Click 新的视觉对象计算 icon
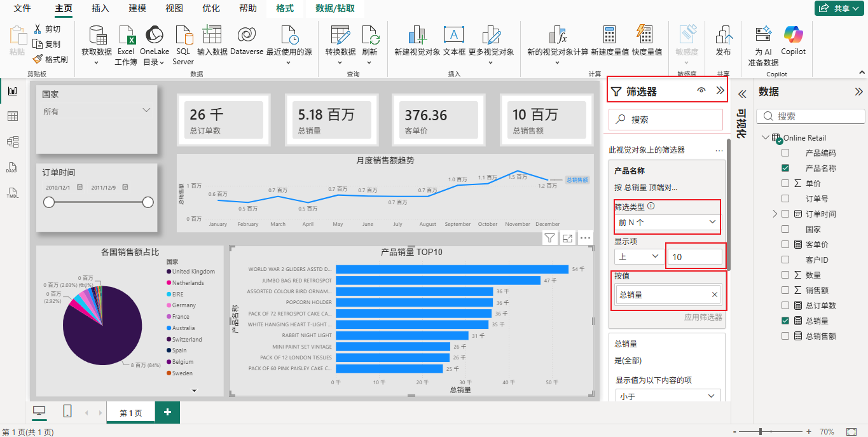 (558, 35)
